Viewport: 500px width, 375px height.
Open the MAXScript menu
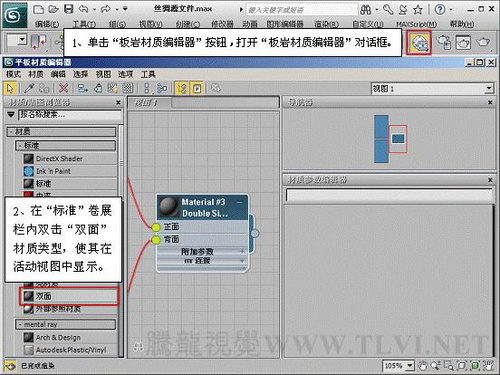[x=416, y=24]
